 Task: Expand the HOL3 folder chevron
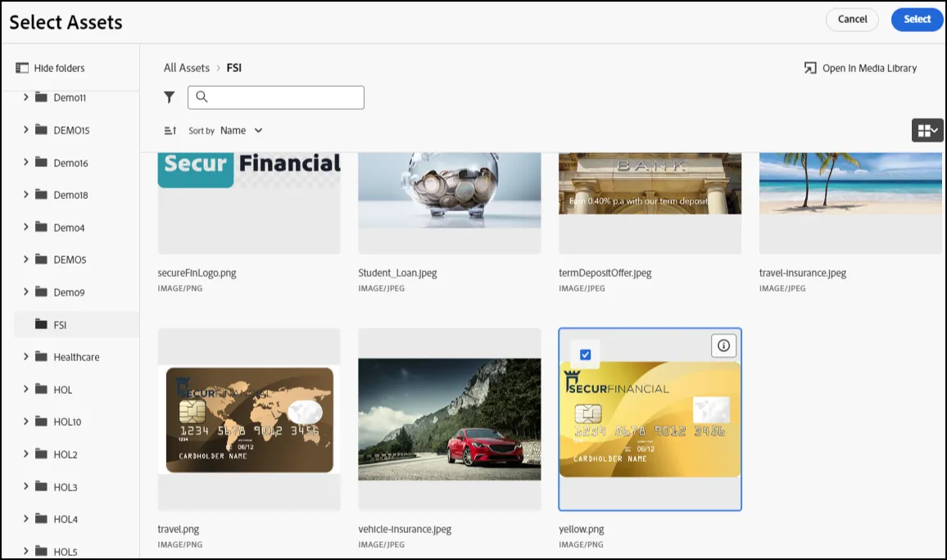click(x=26, y=485)
